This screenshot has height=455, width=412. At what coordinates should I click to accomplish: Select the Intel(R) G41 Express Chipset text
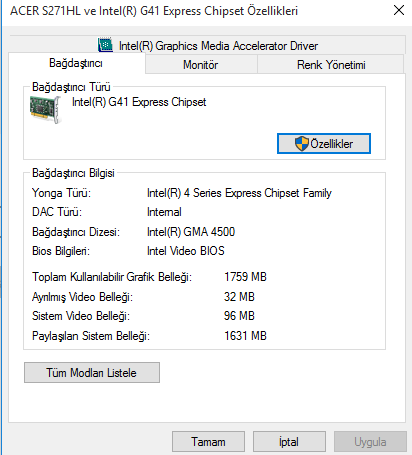coord(139,102)
